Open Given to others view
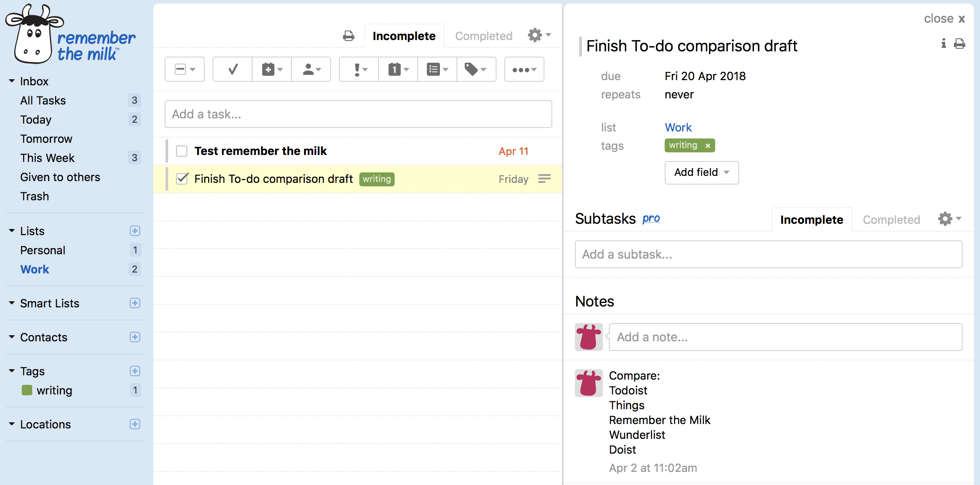The height and width of the screenshot is (485, 980). 60,177
